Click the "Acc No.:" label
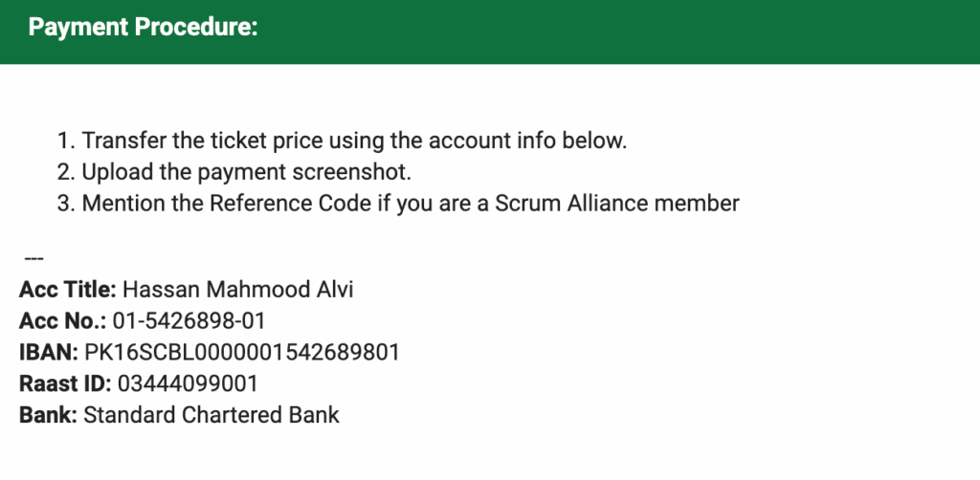The image size is (980, 480). pos(62,321)
